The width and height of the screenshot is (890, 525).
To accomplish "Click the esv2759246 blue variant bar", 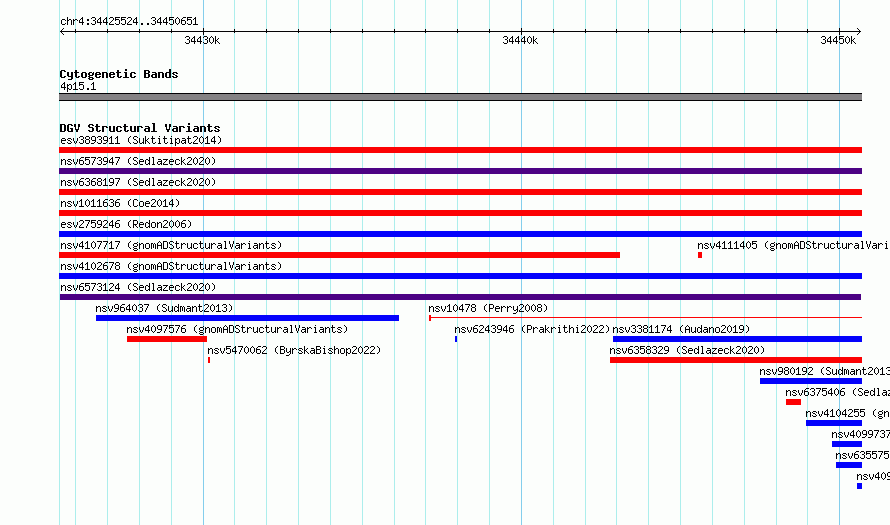I will [460, 234].
